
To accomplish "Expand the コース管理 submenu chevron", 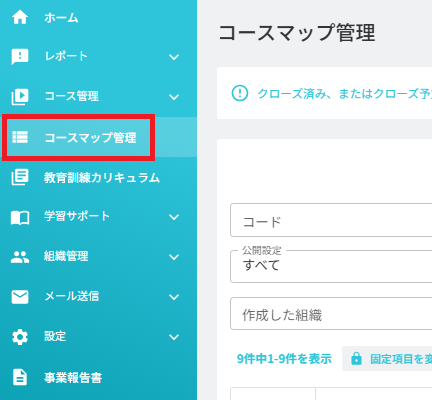I will [174, 97].
